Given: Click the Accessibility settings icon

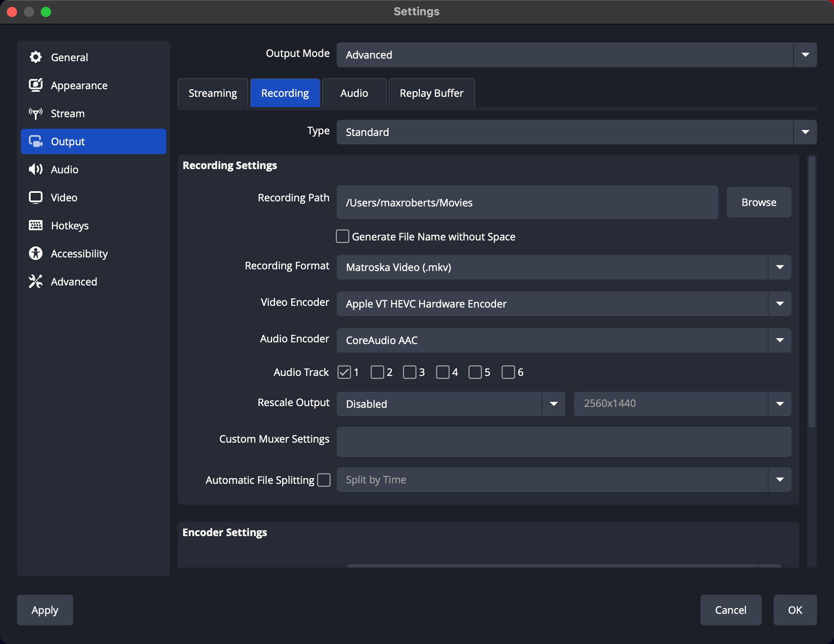Looking at the screenshot, I should tap(36, 253).
